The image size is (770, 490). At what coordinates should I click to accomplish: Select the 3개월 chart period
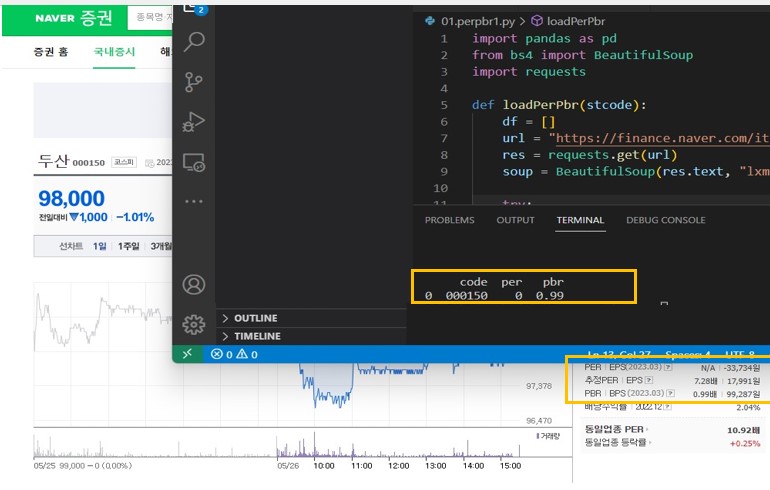point(161,246)
